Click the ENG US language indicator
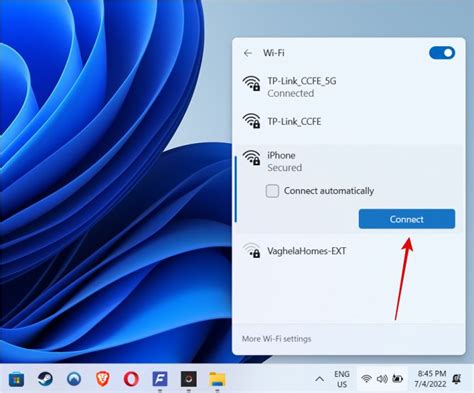474x393 pixels. click(x=342, y=379)
